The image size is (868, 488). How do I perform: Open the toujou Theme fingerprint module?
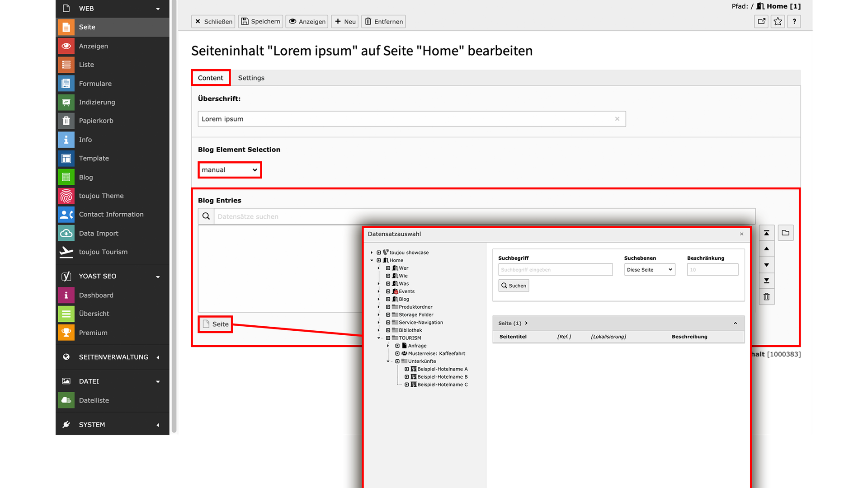[x=66, y=196]
